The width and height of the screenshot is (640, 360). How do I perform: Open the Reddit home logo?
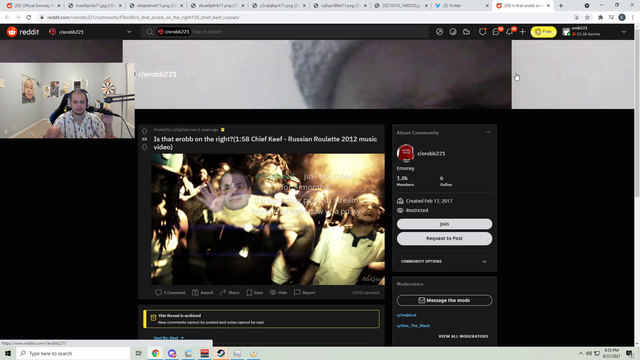pos(23,32)
